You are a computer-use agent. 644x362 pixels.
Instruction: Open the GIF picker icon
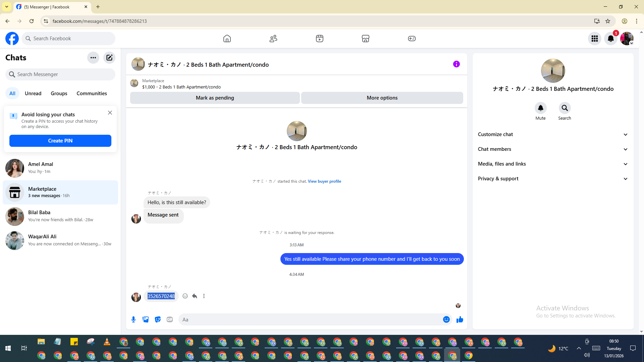pyautogui.click(x=170, y=319)
